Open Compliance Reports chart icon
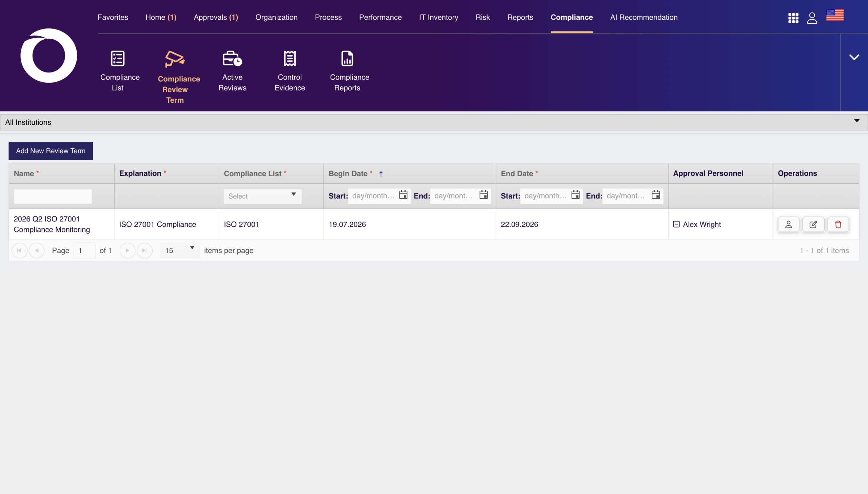This screenshot has height=494, width=868. pyautogui.click(x=347, y=58)
